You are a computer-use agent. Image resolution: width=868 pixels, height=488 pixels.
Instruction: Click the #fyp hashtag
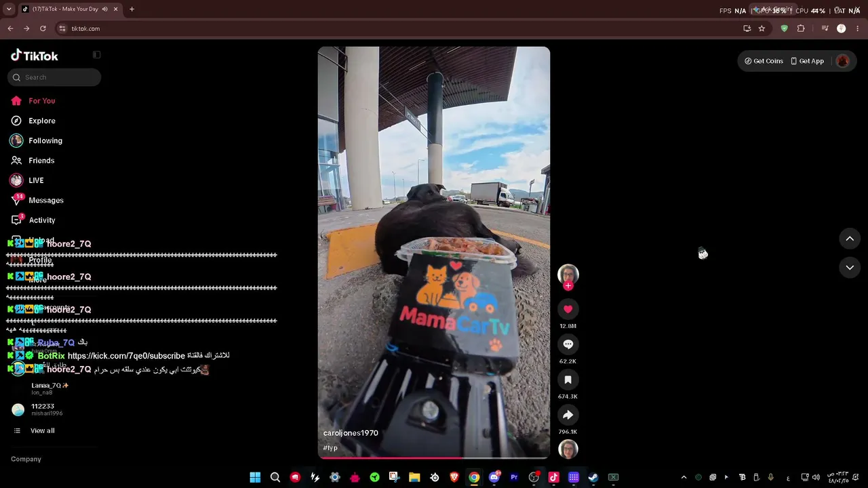pos(330,448)
